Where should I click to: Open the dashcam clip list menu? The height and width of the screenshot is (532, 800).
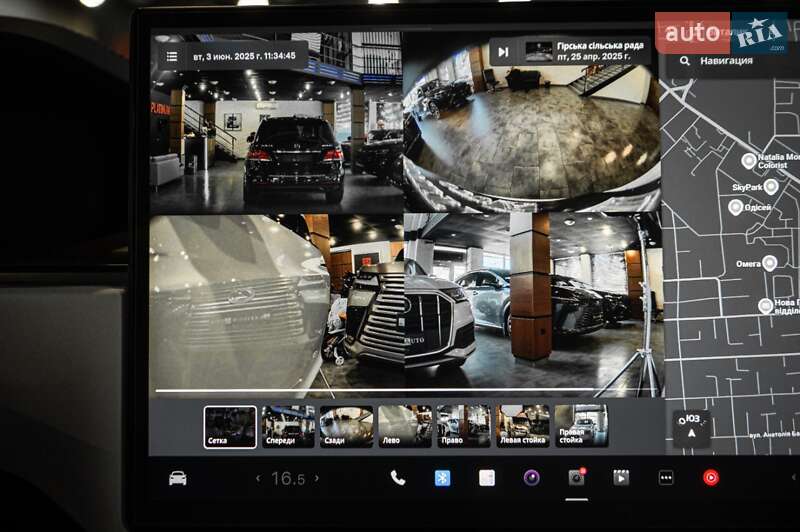172,56
